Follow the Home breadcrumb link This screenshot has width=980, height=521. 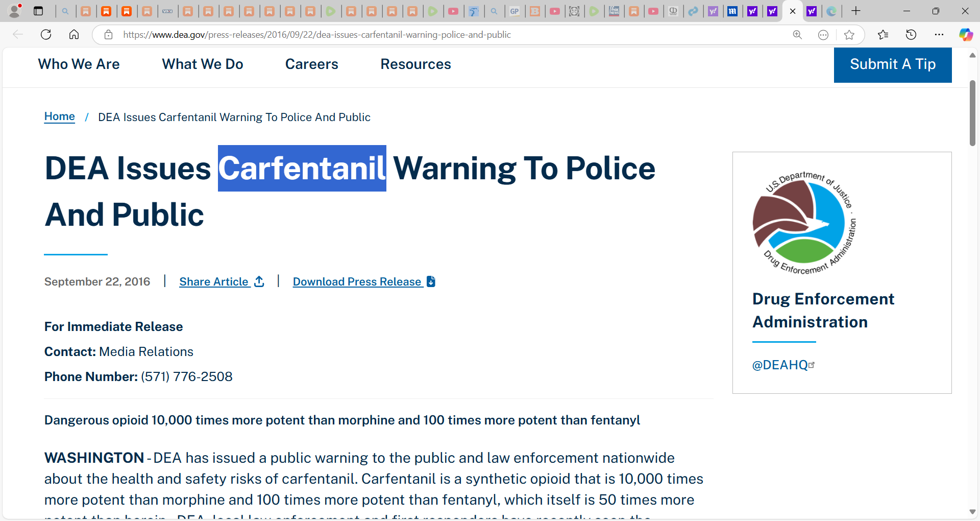click(x=60, y=116)
